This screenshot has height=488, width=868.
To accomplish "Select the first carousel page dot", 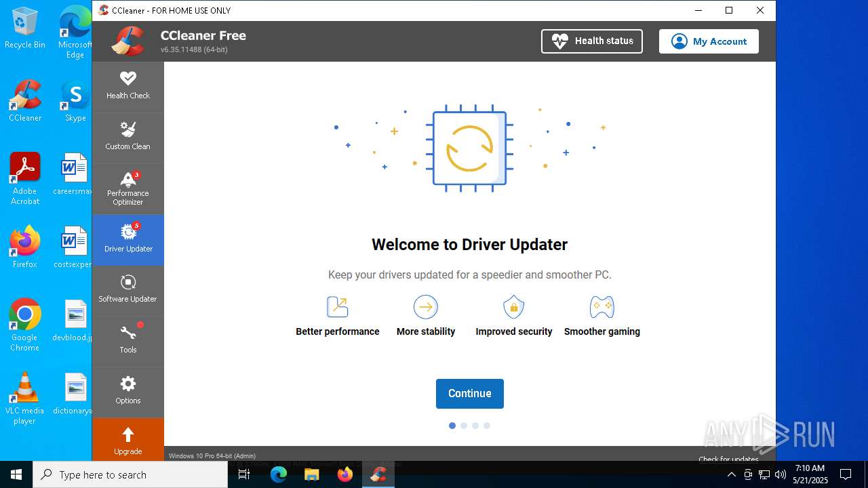I will tap(452, 426).
